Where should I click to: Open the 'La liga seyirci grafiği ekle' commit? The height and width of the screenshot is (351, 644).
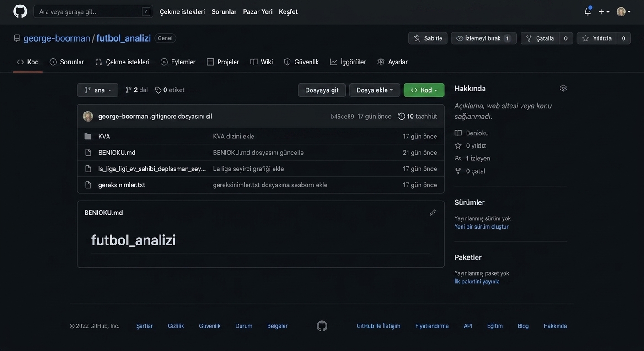point(248,169)
